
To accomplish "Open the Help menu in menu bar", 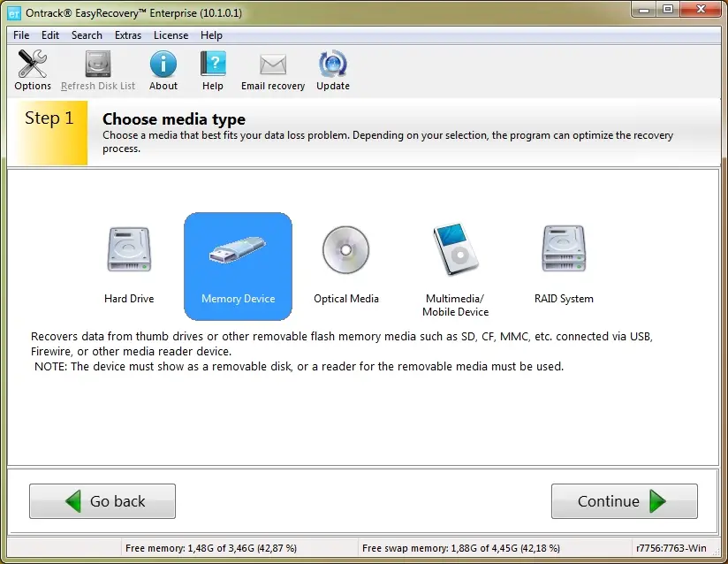I will [211, 35].
